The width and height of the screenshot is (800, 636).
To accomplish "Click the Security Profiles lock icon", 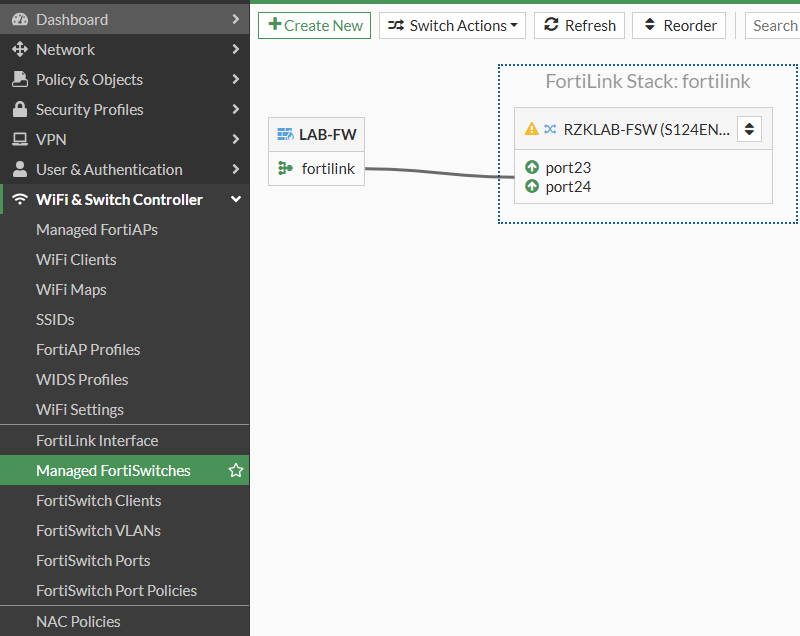I will click(20, 109).
